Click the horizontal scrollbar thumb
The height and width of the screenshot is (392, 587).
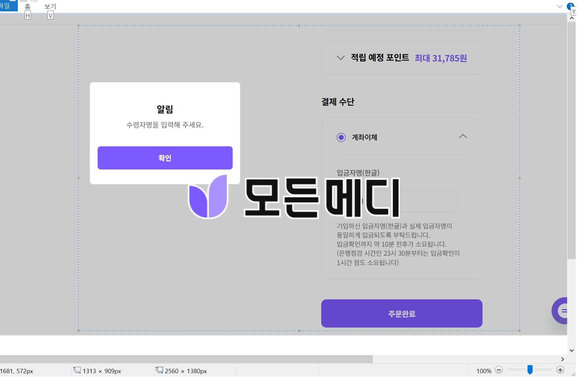click(x=186, y=359)
